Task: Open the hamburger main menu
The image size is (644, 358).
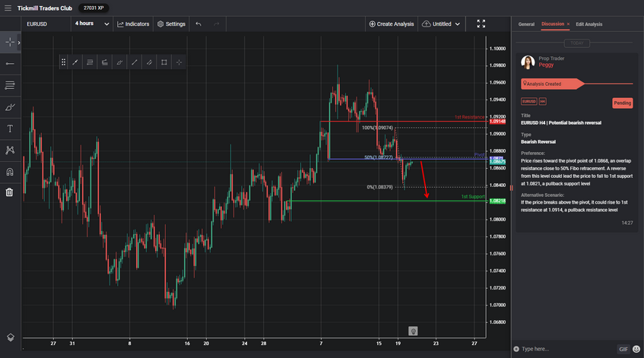Action: point(8,8)
